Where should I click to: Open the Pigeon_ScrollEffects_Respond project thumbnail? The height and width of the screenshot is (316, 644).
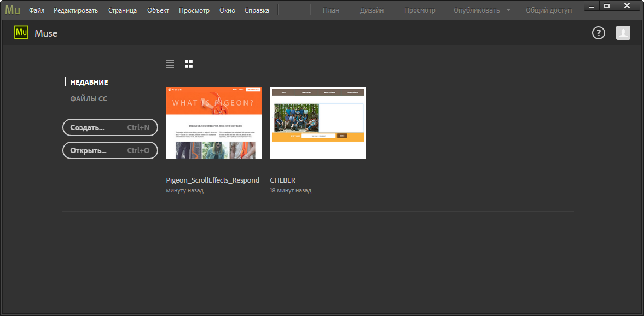[213, 122]
